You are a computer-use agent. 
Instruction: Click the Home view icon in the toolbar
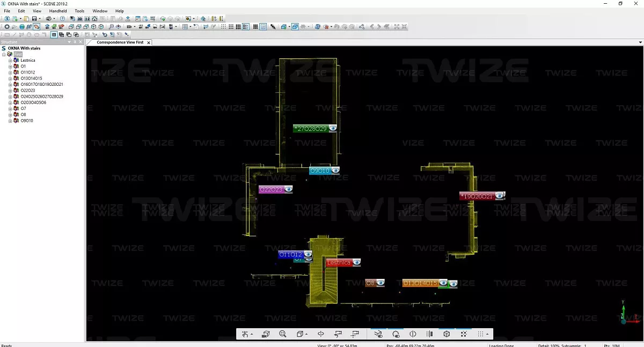tap(94, 19)
